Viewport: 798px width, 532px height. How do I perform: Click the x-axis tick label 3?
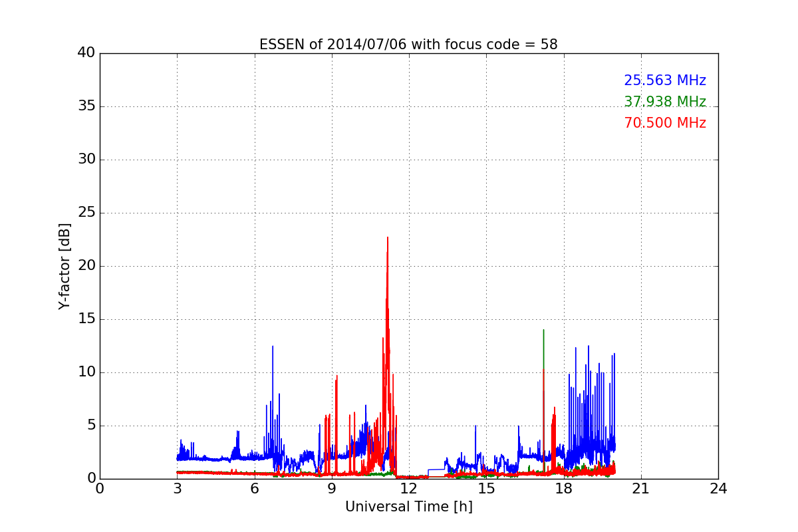pyautogui.click(x=177, y=488)
